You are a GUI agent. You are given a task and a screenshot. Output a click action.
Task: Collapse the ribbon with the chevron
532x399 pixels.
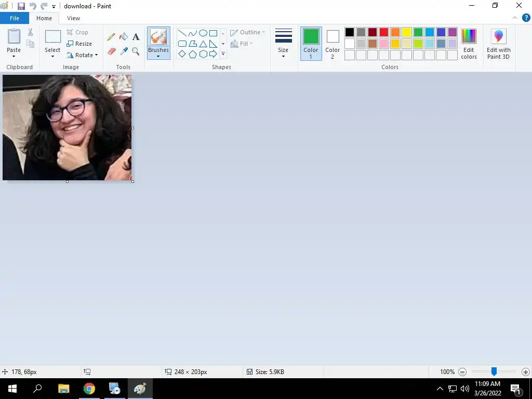(515, 18)
